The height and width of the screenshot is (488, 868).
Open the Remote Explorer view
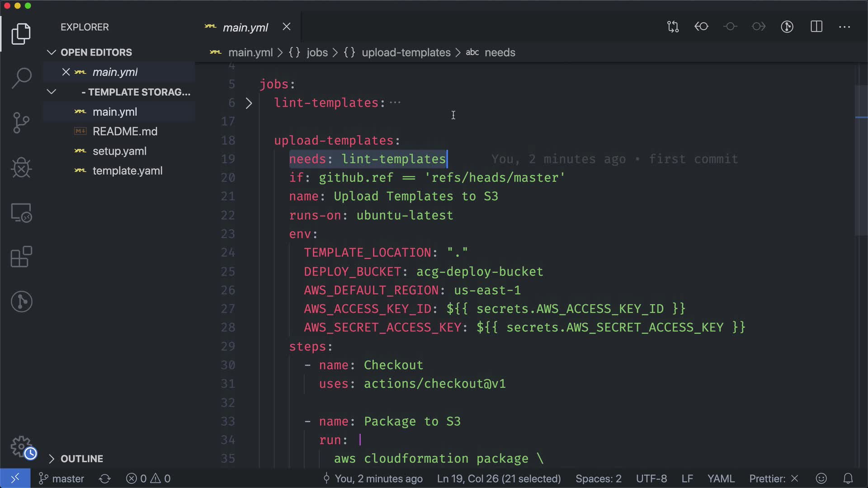(x=21, y=212)
